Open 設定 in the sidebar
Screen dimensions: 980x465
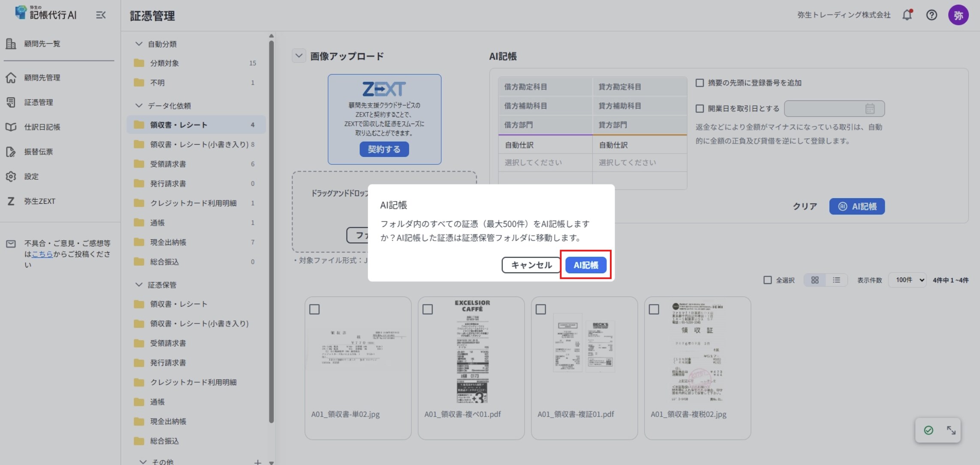[31, 176]
